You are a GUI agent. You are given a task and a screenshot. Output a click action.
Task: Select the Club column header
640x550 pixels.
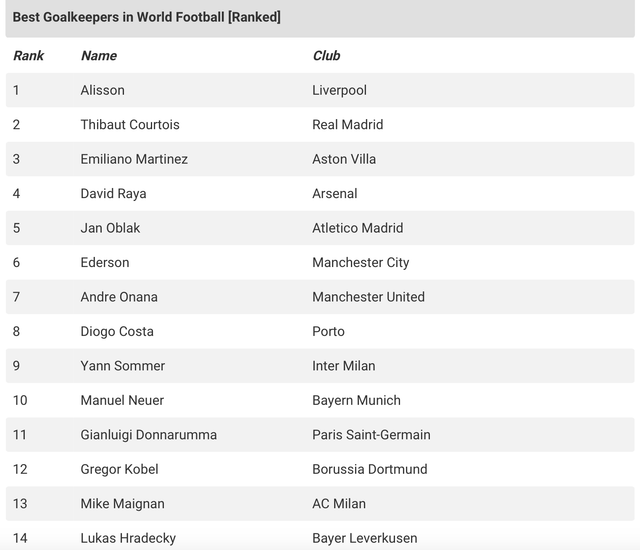pyautogui.click(x=326, y=56)
